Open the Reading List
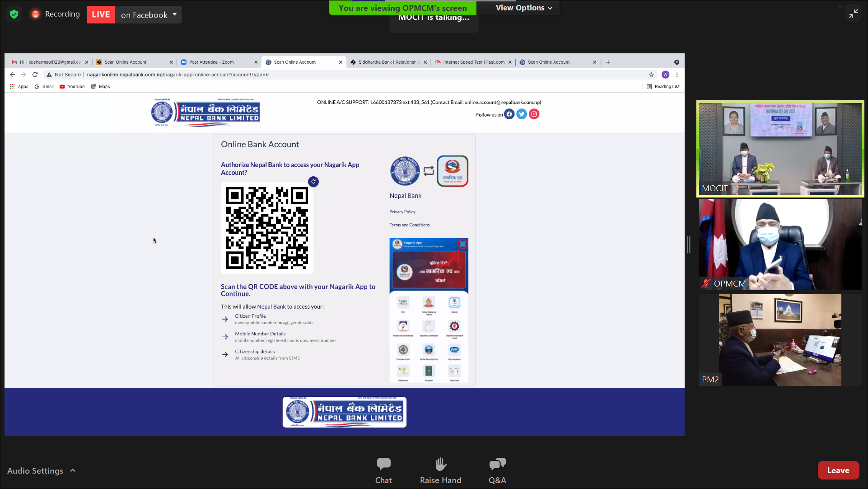868x489 pixels. pyautogui.click(x=663, y=86)
